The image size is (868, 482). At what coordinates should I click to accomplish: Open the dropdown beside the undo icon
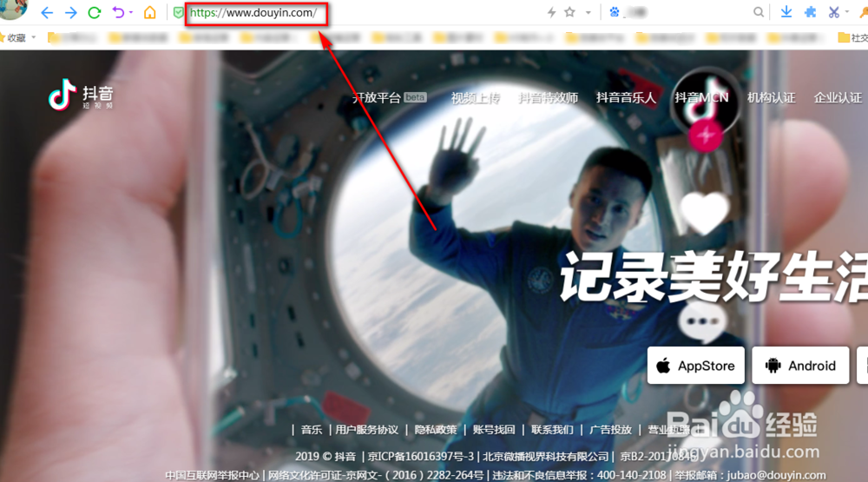click(x=131, y=12)
